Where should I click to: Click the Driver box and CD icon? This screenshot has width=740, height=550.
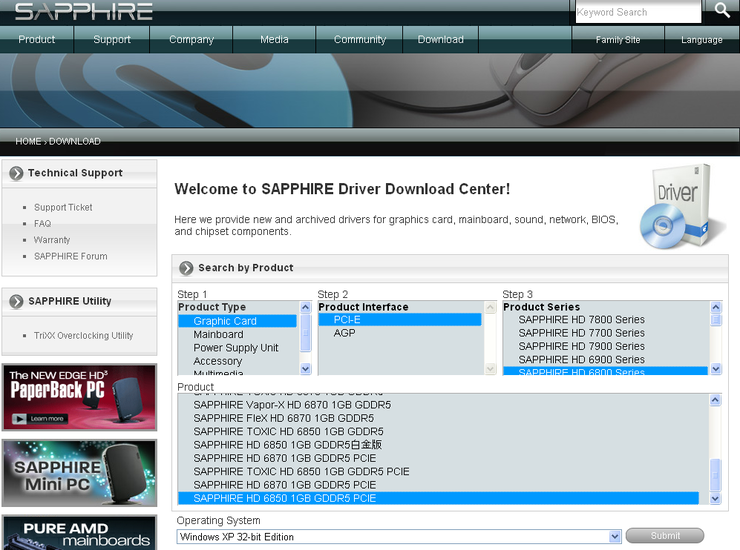click(684, 207)
